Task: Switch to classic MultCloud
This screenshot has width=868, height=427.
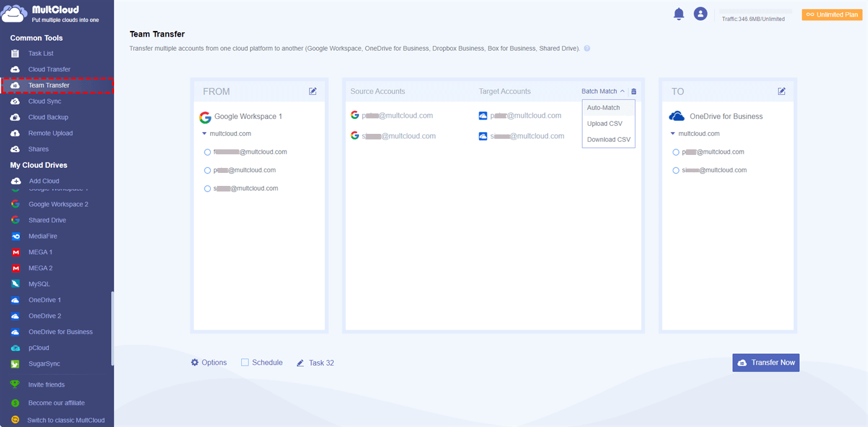Action: (x=66, y=420)
